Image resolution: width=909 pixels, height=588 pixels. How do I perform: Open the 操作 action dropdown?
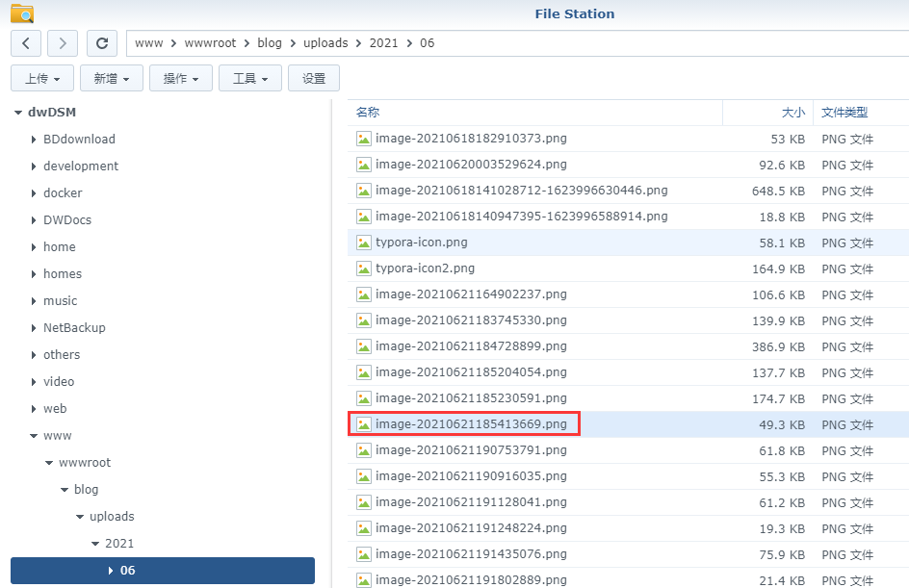tap(181, 78)
